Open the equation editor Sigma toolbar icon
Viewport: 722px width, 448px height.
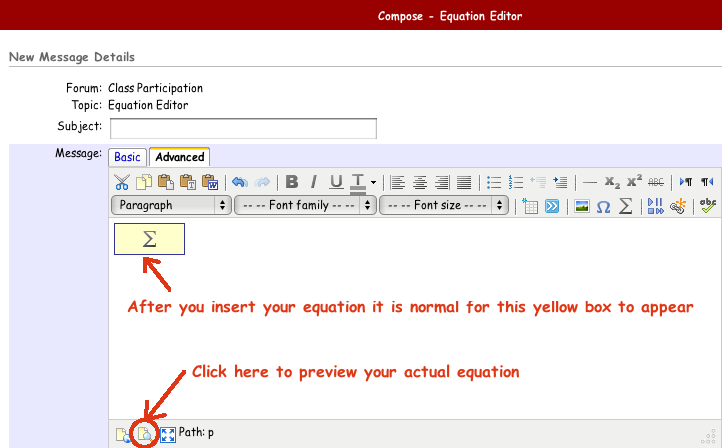625,206
